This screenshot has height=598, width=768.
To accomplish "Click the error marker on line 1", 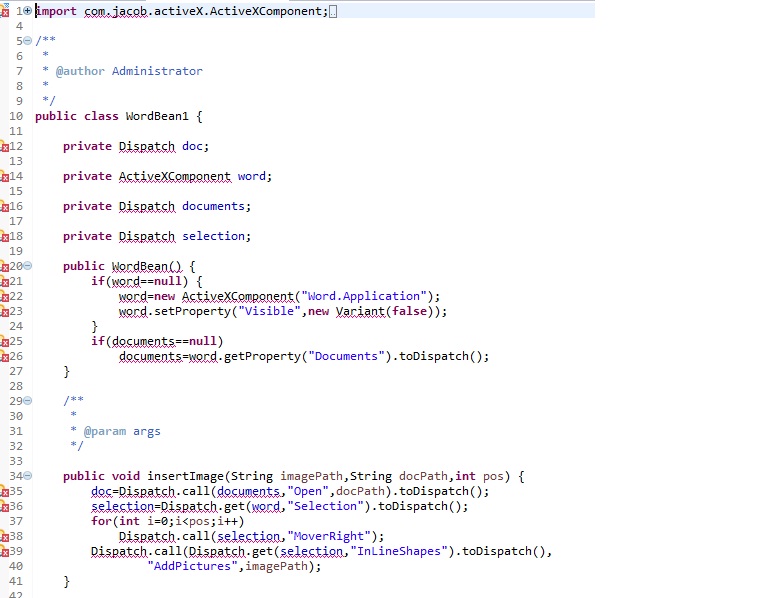I will [x=5, y=12].
